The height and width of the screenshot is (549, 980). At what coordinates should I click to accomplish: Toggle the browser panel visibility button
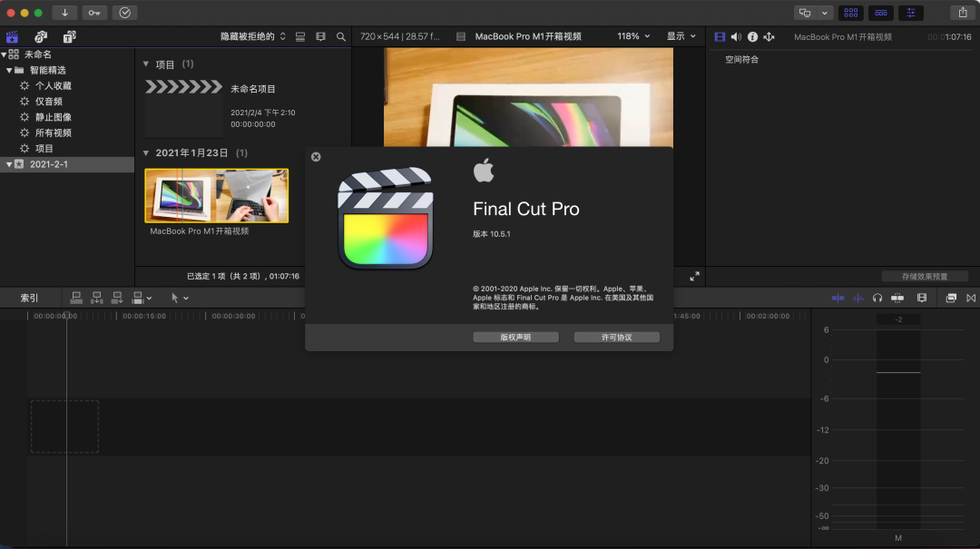pos(850,13)
